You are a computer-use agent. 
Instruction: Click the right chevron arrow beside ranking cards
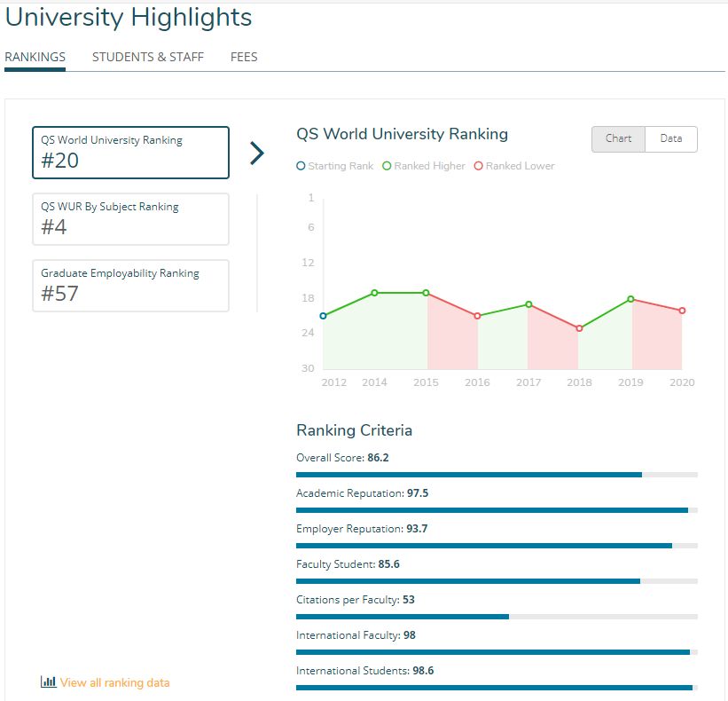pos(257,154)
